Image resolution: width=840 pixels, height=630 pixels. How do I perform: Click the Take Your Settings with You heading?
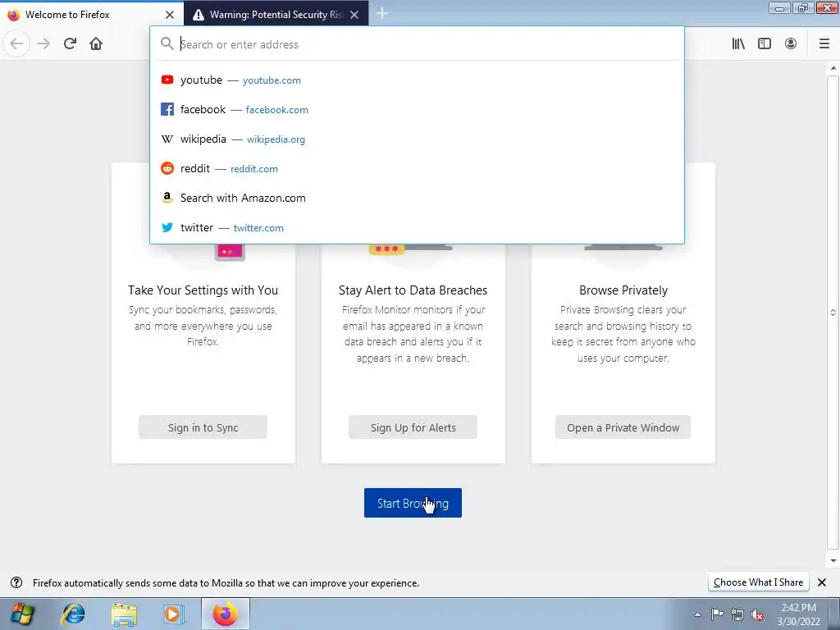click(203, 290)
